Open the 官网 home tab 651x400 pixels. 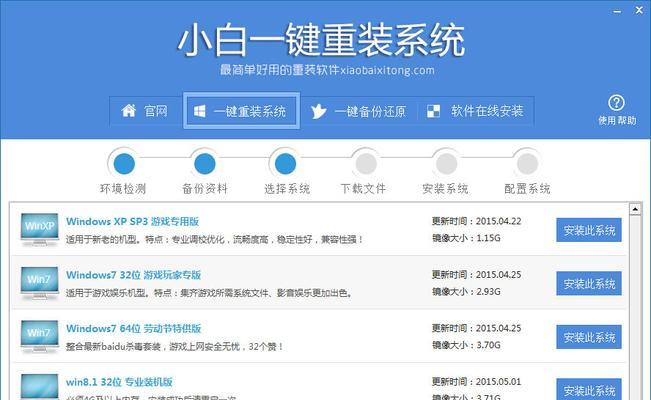point(144,111)
